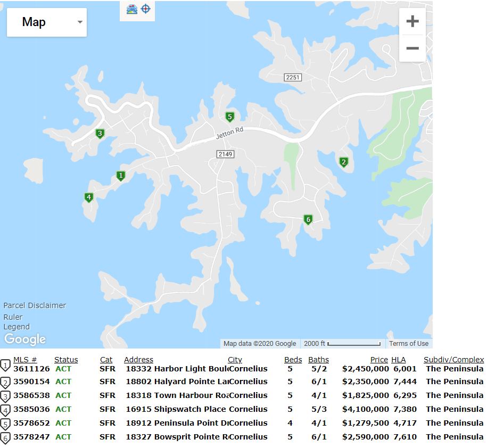
Task: Click address 16915 Shipswatch Place
Action: click(x=176, y=409)
